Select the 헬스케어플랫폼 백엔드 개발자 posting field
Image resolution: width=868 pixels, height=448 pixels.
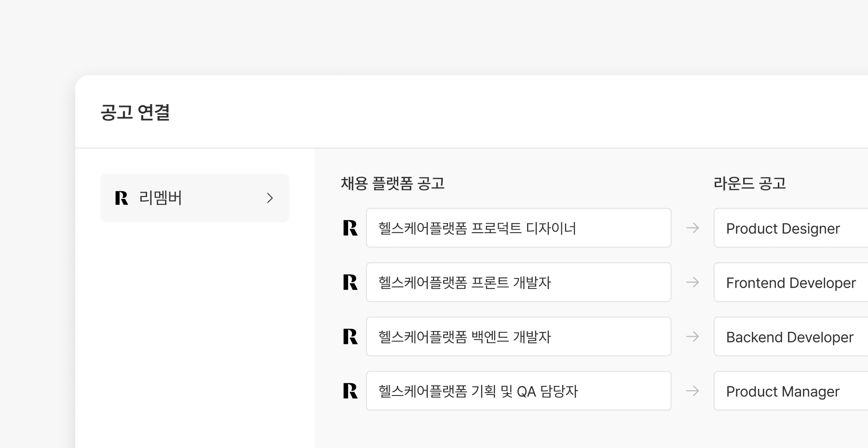tap(518, 337)
